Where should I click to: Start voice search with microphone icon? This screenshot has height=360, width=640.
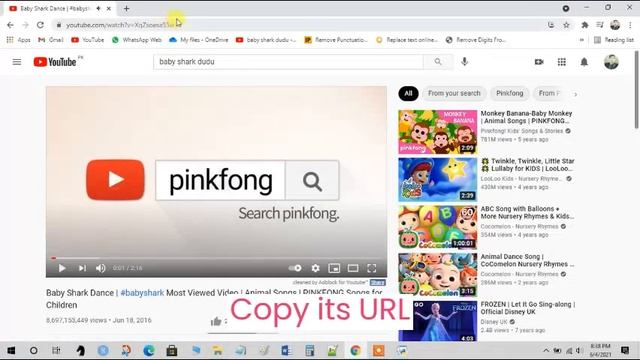coord(464,62)
